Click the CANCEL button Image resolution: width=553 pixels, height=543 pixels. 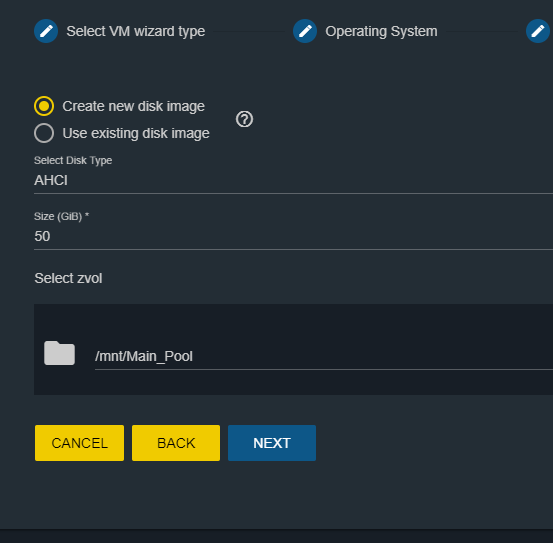pyautogui.click(x=79, y=443)
